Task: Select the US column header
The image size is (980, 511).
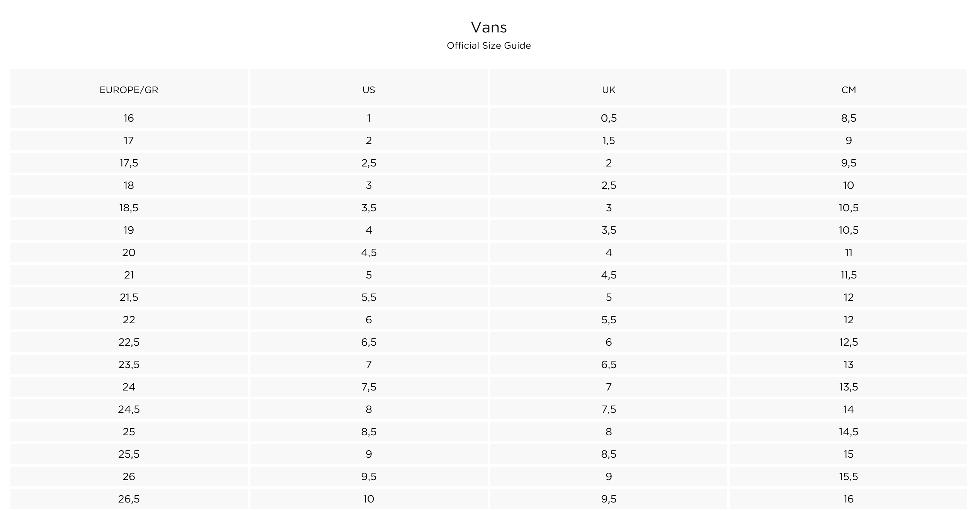Action: pyautogui.click(x=369, y=87)
